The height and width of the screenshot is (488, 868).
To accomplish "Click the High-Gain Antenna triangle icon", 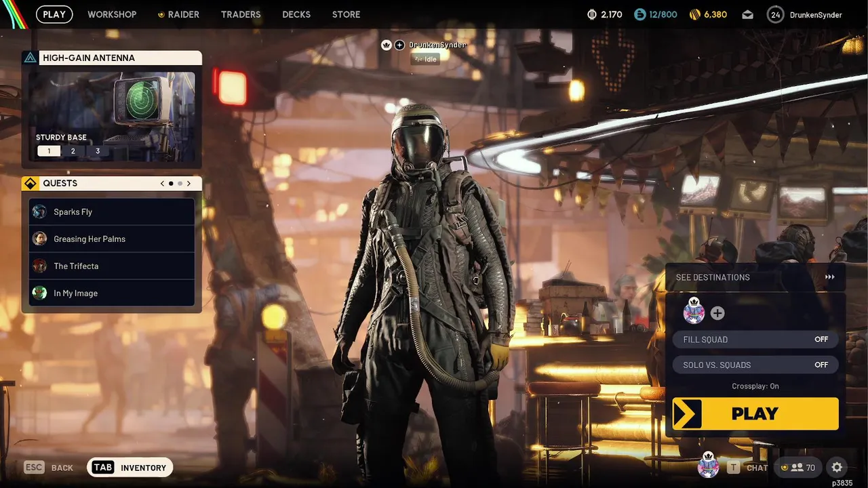I will tap(30, 58).
